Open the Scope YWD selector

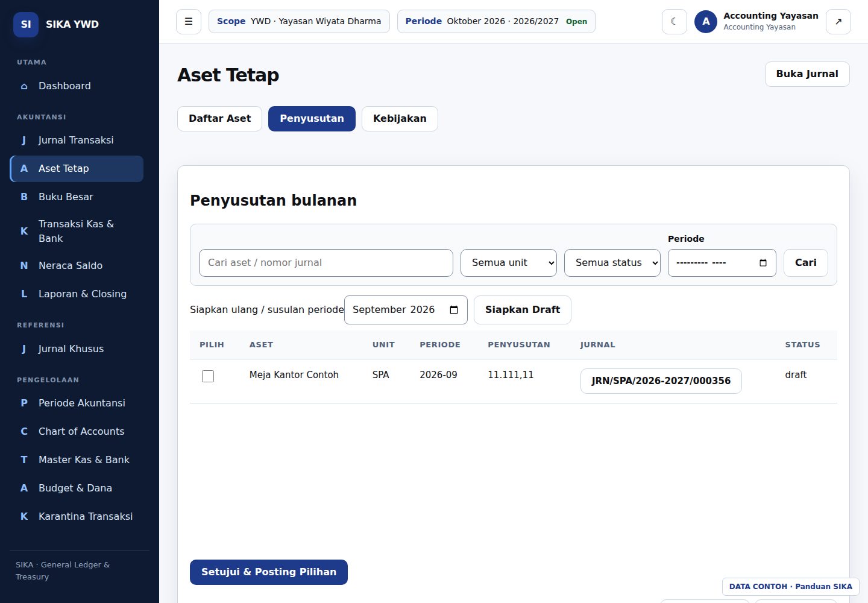299,21
